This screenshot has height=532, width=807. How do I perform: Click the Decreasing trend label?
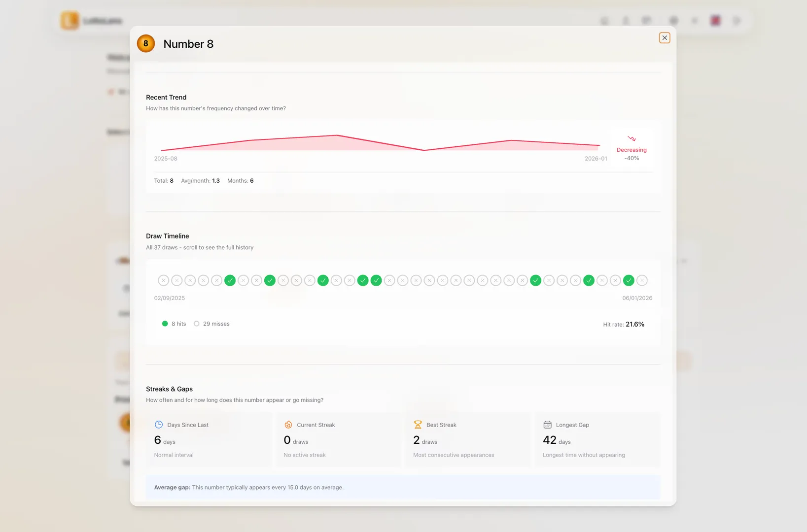632,150
